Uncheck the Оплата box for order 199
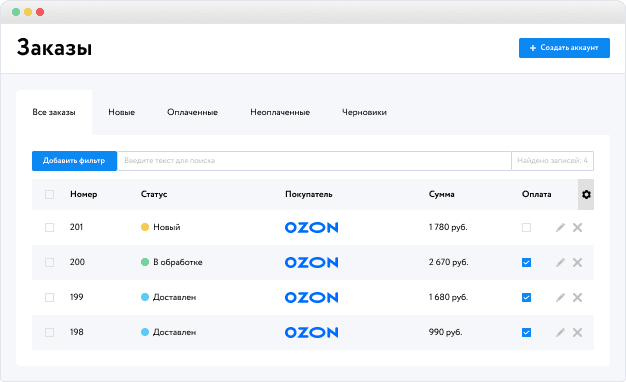 [x=527, y=297]
